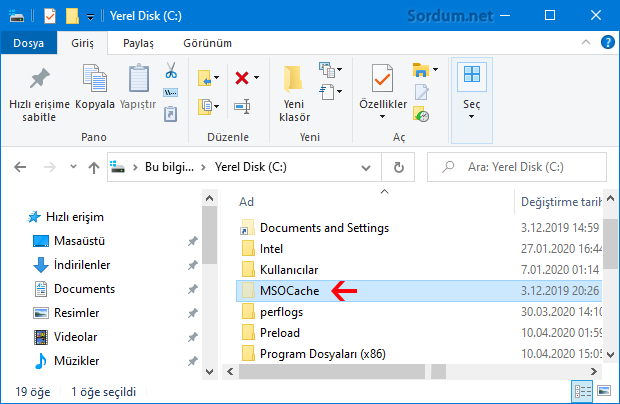
Task: Switch to details view icon in status bar
Action: 582,391
